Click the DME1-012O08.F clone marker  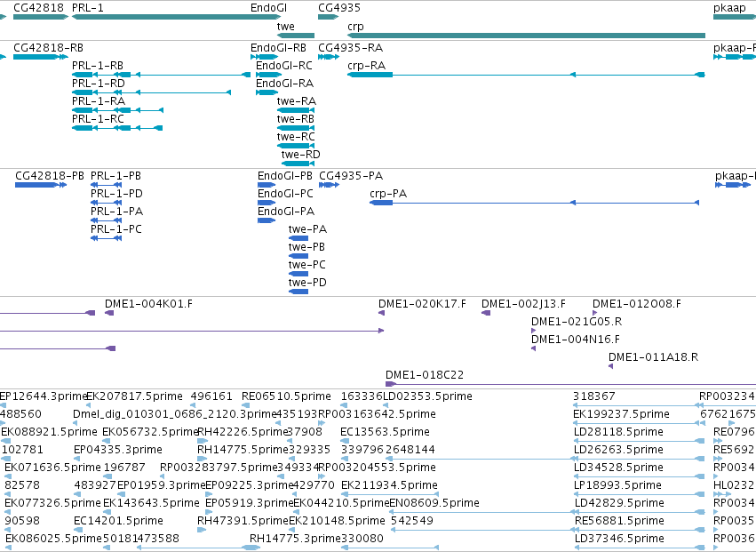pos(595,313)
